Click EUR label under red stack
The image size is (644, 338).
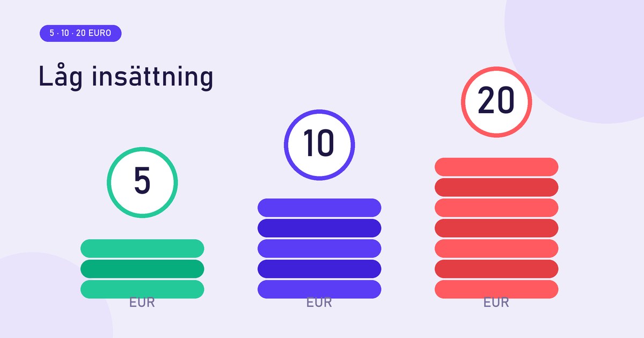coord(496,303)
